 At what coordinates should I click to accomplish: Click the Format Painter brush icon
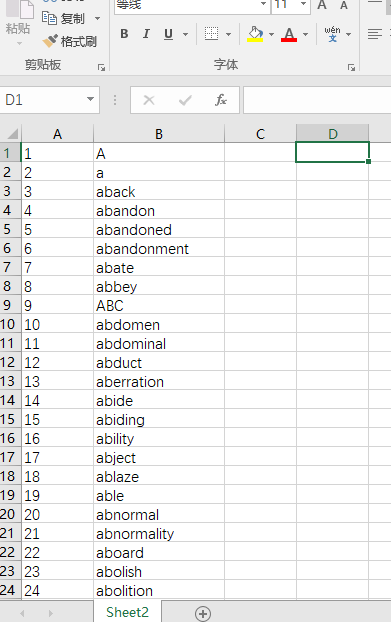[x=50, y=41]
